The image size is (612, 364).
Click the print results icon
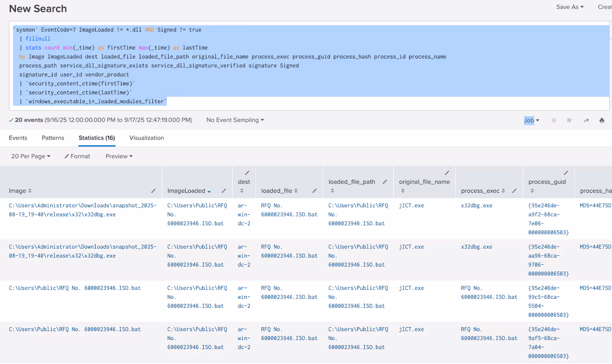[x=602, y=120]
